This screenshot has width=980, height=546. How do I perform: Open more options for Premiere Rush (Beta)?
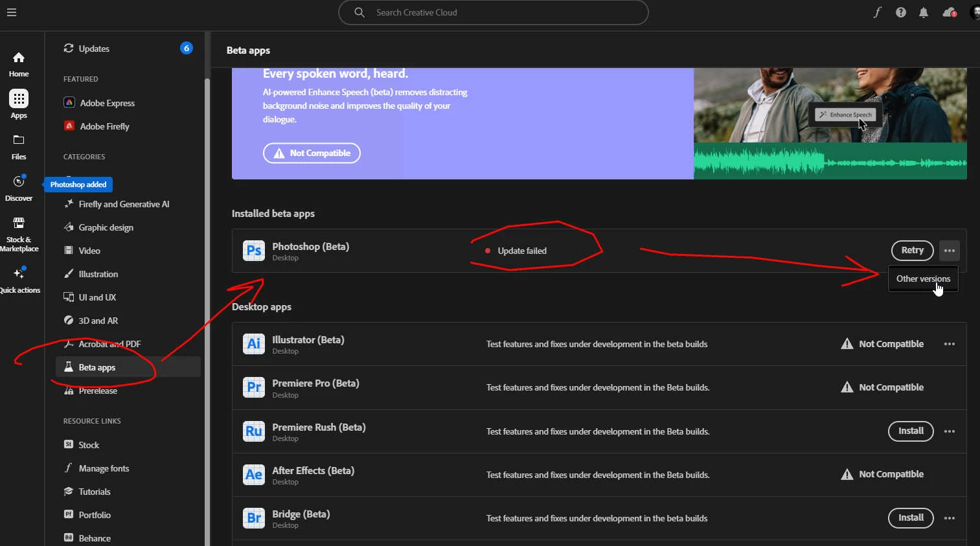pos(950,431)
